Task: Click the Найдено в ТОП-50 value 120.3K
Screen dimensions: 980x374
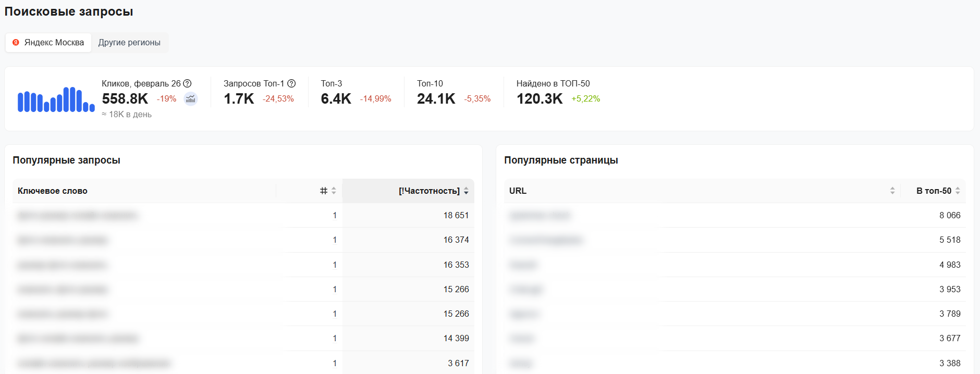Action: coord(540,99)
